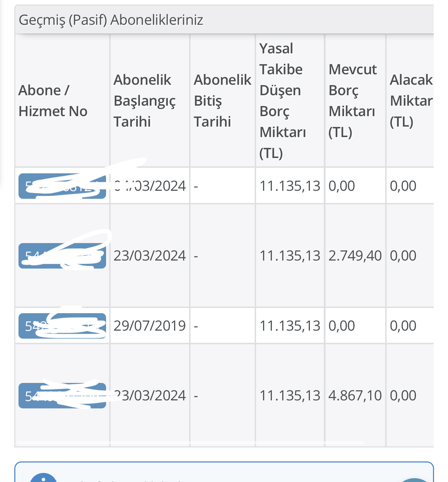448x482 pixels.
Task: Select the 'Alacak Miktar (TL)' column header
Action: (411, 101)
